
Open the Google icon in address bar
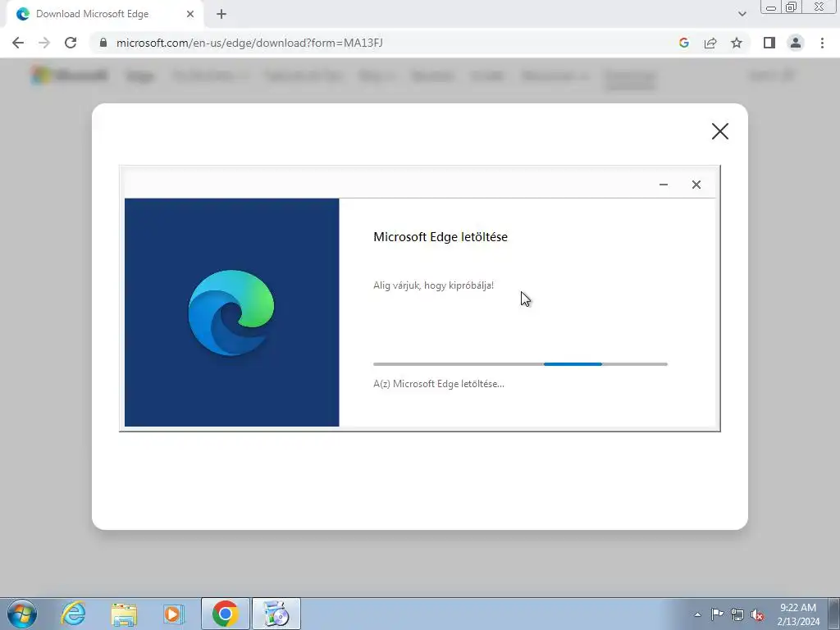coord(683,43)
